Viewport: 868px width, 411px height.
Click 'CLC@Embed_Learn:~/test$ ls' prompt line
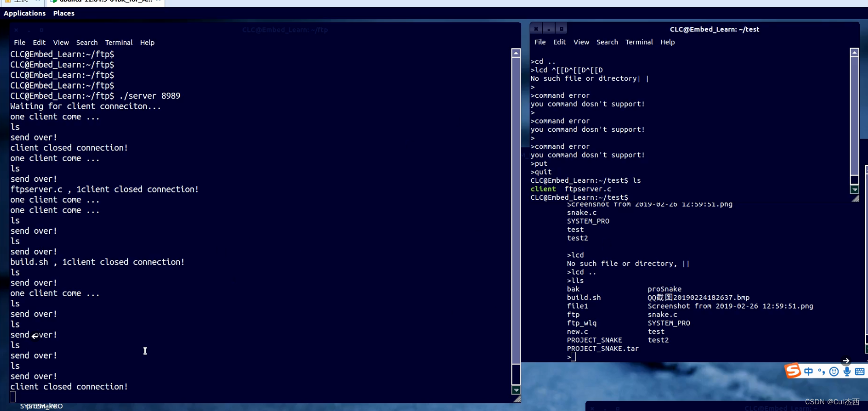(586, 180)
